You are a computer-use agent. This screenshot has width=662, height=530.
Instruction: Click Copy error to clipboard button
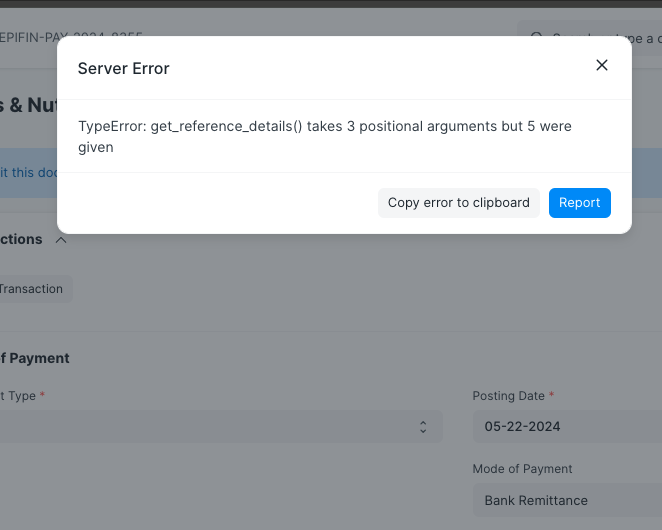459,203
